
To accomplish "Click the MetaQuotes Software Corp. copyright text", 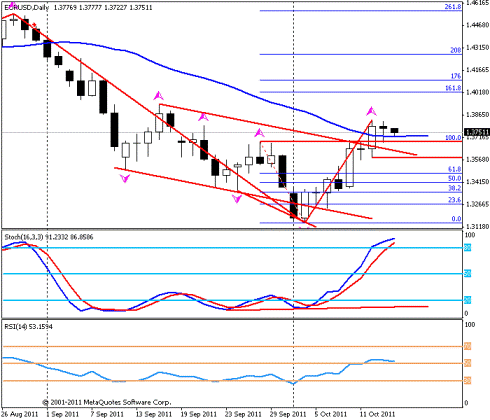I will [106, 402].
